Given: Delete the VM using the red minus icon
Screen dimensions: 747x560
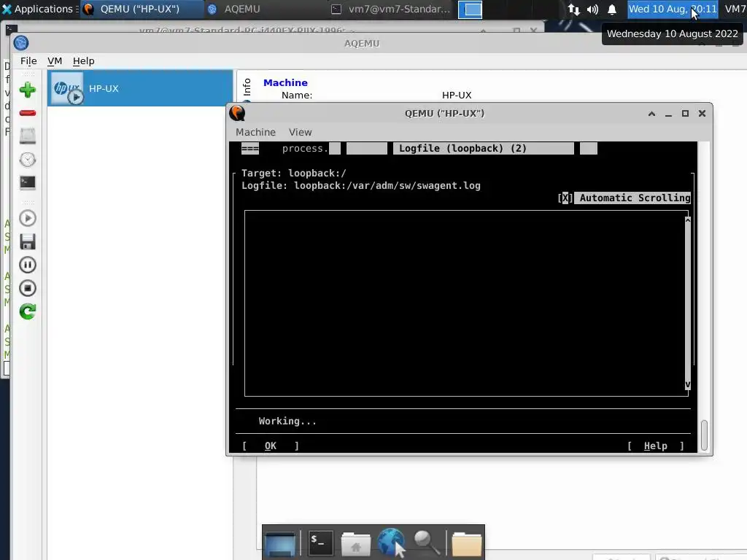Looking at the screenshot, I should tap(27, 113).
